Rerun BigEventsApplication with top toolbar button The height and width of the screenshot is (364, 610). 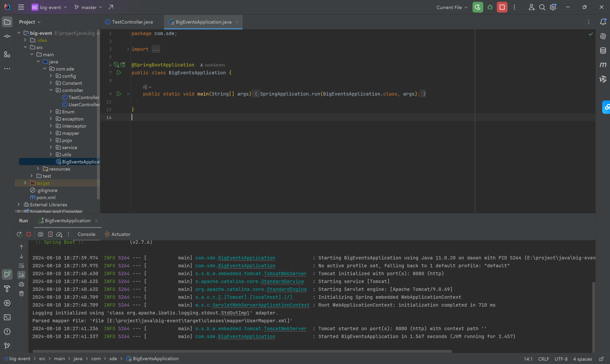coord(478,7)
